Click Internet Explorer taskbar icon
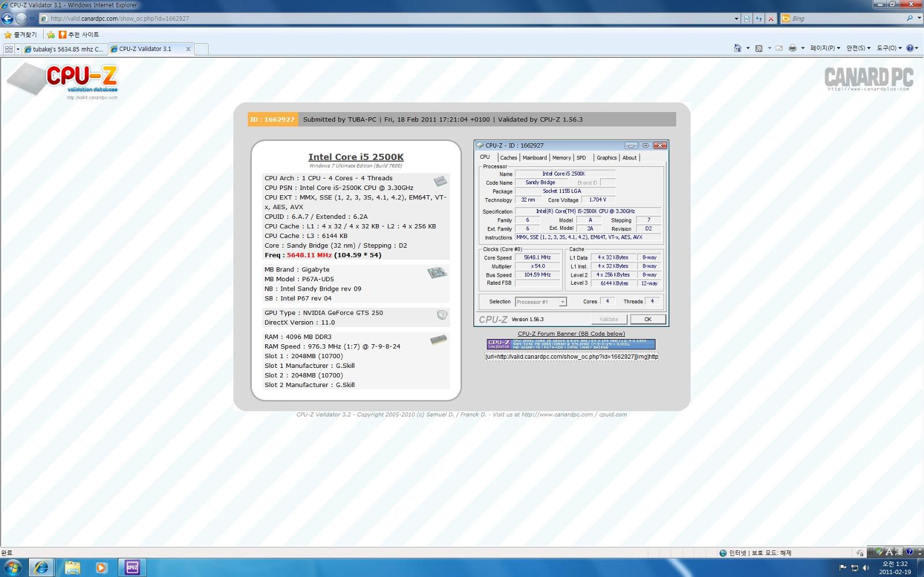 [41, 568]
